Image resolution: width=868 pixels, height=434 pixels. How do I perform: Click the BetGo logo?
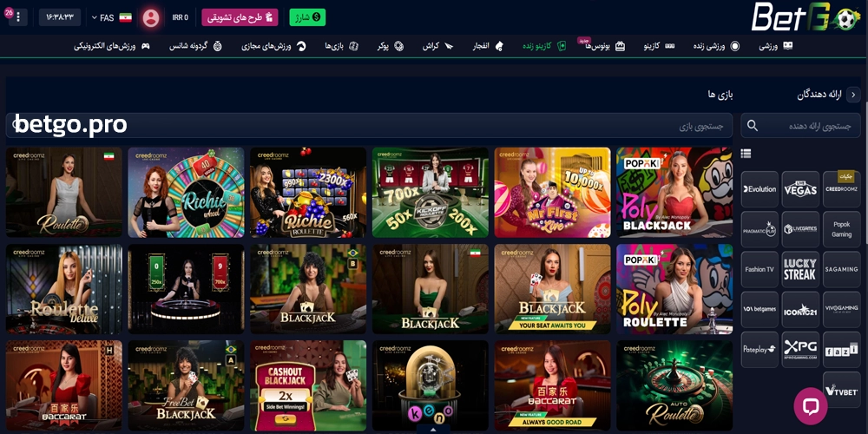click(x=807, y=17)
